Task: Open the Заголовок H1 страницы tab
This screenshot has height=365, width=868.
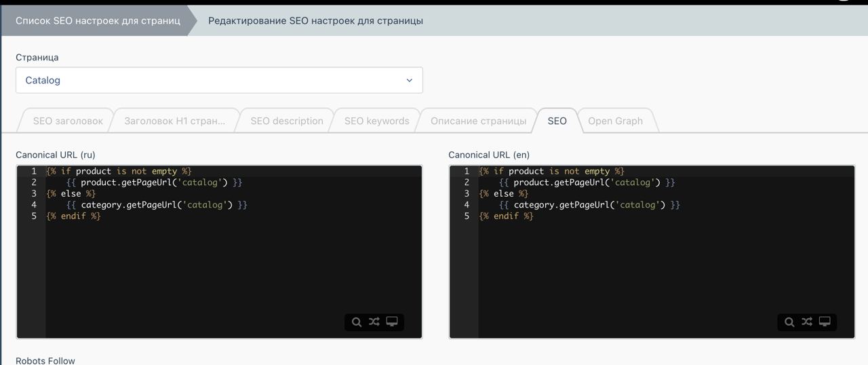Action: click(174, 121)
